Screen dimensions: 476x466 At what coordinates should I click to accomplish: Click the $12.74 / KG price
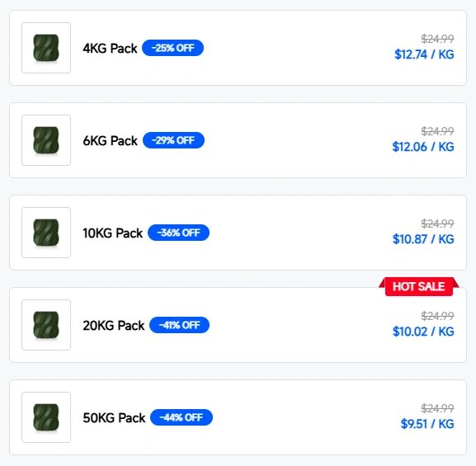(424, 54)
